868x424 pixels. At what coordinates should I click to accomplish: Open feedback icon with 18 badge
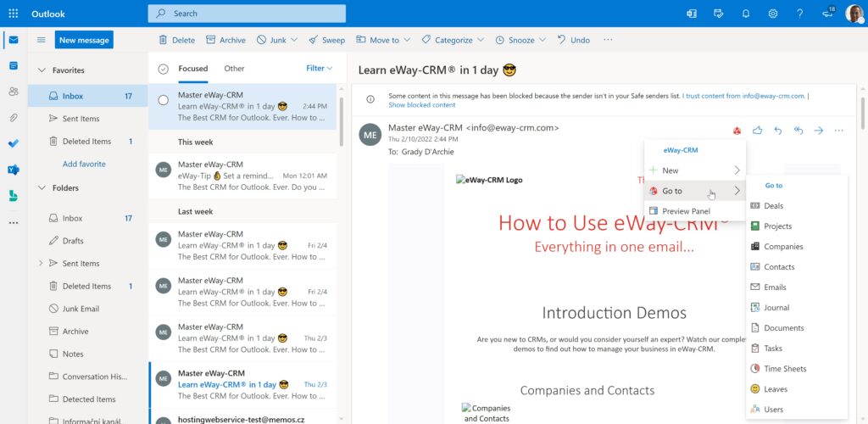(x=828, y=13)
